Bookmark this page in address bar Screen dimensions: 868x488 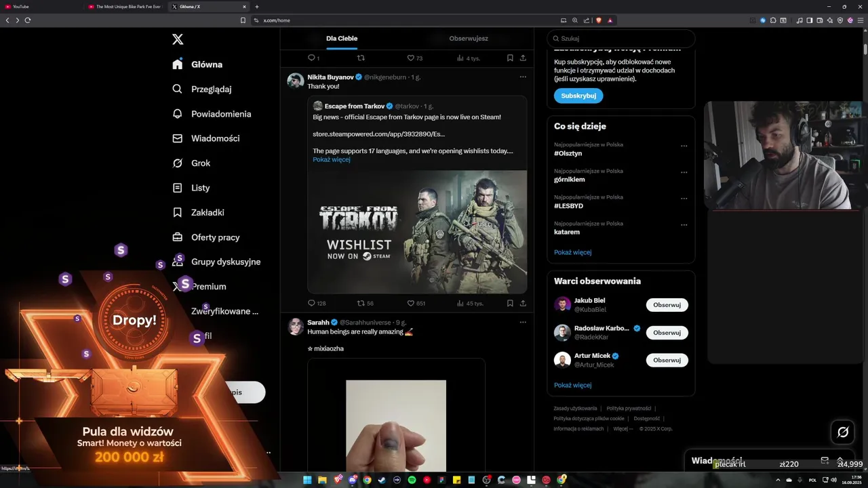[x=243, y=20]
